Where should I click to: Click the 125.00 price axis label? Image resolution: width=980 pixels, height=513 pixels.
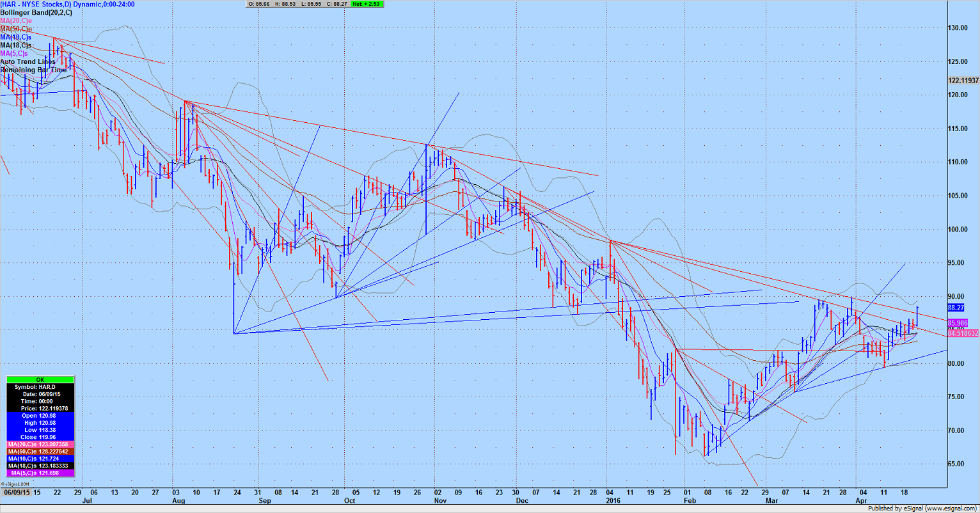(x=958, y=61)
